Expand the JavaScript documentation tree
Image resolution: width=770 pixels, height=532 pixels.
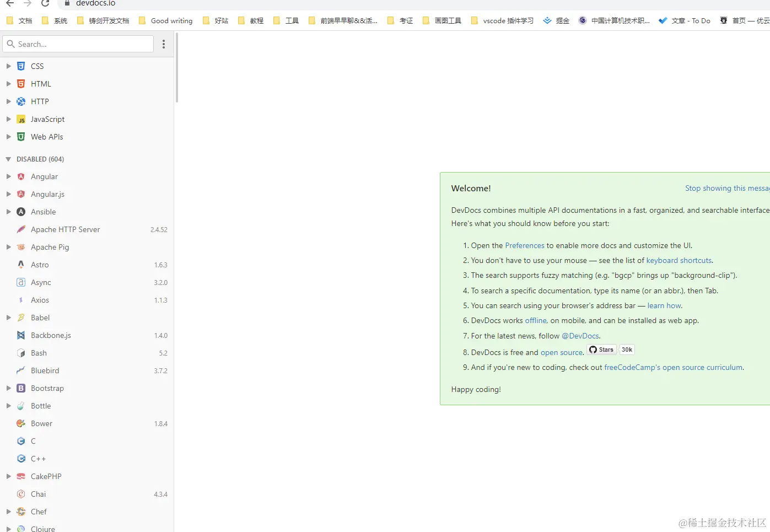point(8,119)
